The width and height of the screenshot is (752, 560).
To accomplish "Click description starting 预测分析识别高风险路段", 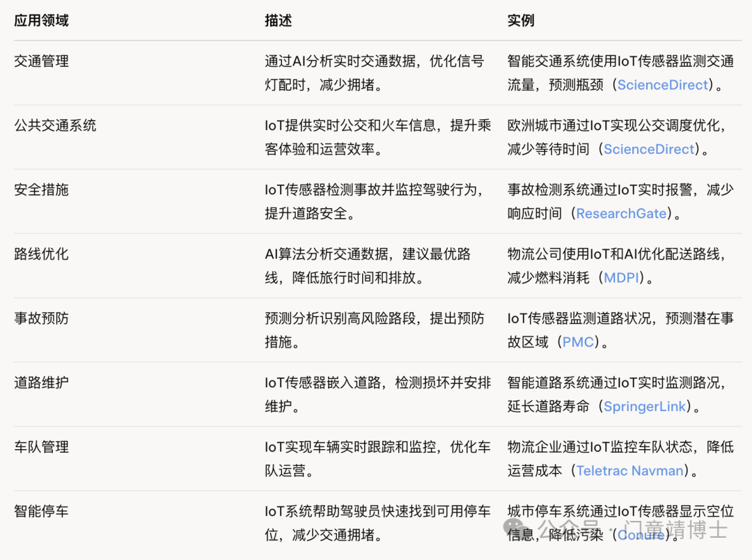I will pos(375,330).
